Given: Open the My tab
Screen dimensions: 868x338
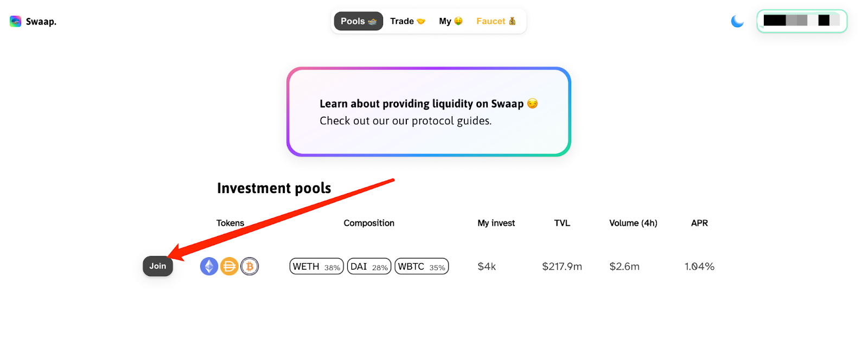Looking at the screenshot, I should tap(451, 21).
